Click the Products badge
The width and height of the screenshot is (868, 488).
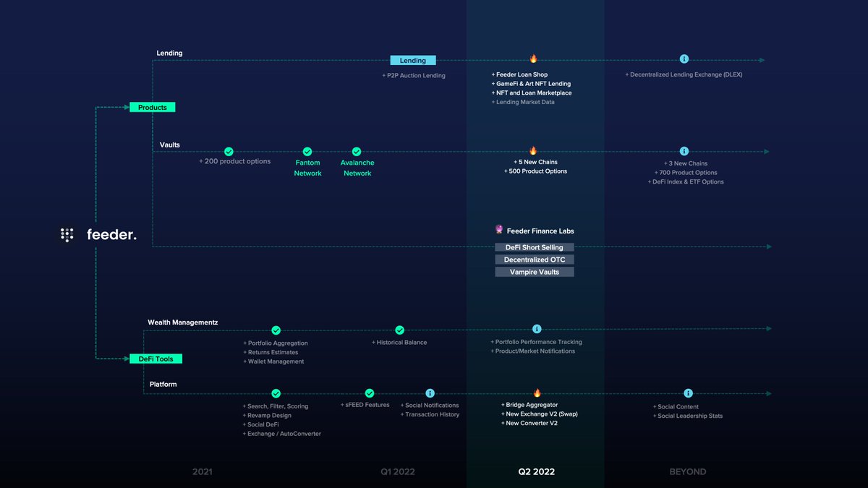coord(152,107)
